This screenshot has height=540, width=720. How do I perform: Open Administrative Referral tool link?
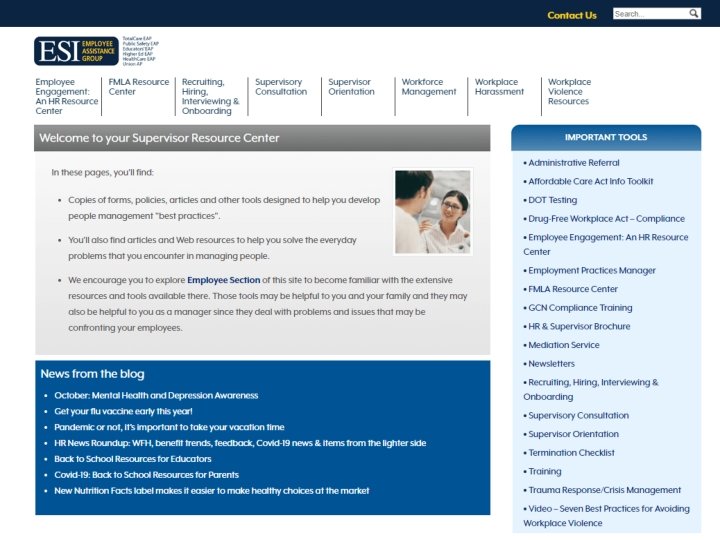(x=574, y=163)
